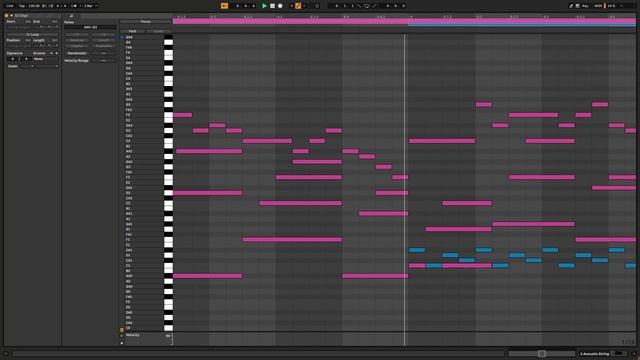Click the Randomize button
The width and height of the screenshot is (640, 360).
[77, 53]
